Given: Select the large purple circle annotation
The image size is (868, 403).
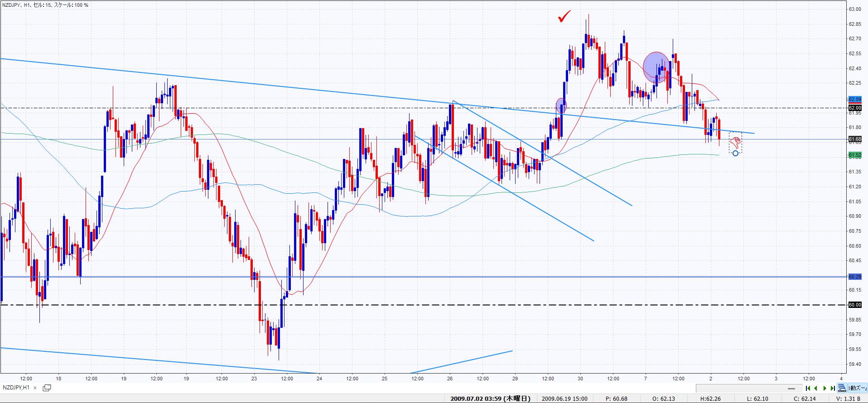Looking at the screenshot, I should pos(656,67).
